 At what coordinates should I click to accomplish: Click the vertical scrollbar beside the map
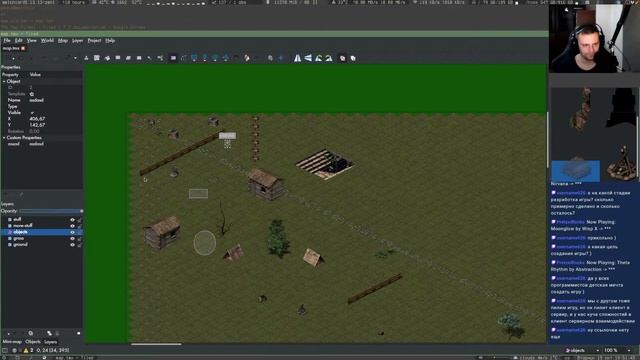(547, 139)
